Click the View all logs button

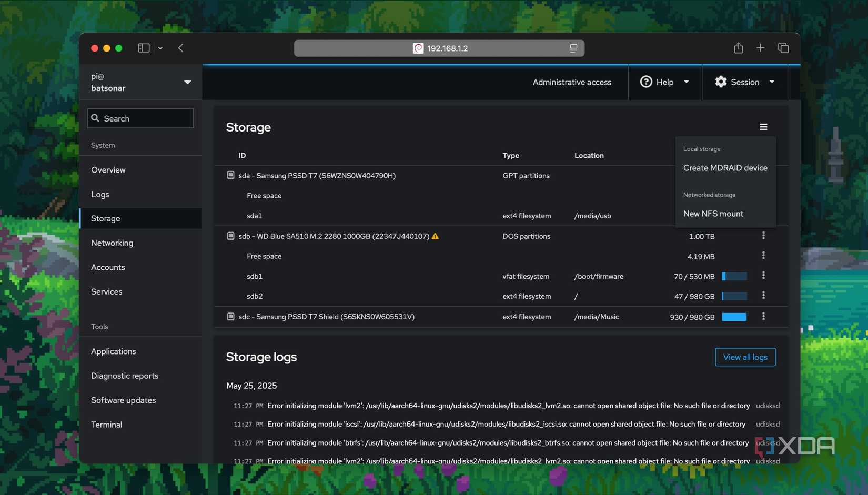coord(745,357)
